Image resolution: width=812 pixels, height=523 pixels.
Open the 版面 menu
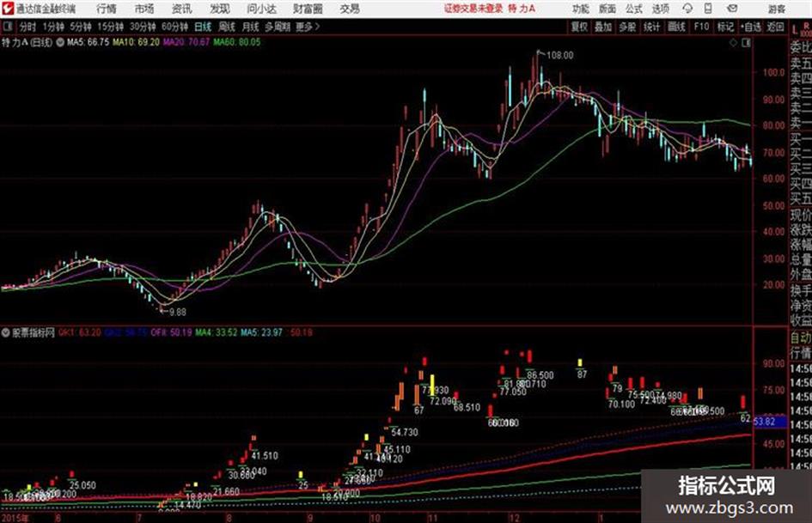pos(607,9)
